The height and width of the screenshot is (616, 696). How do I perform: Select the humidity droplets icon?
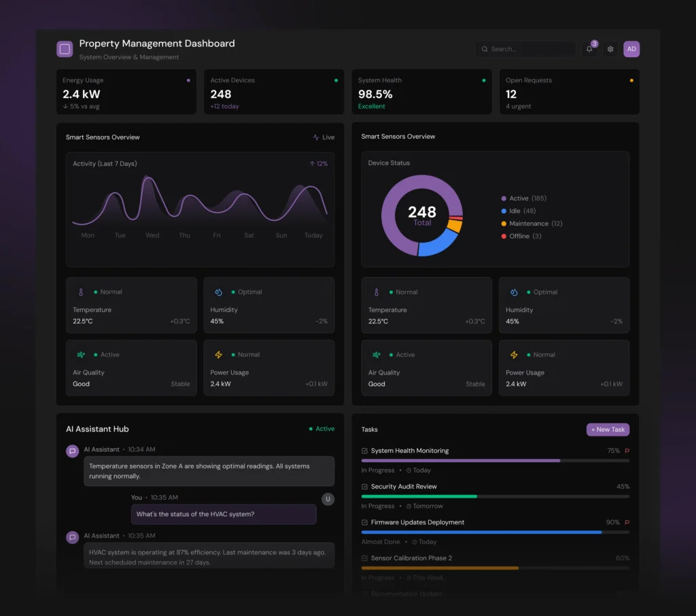pyautogui.click(x=218, y=292)
